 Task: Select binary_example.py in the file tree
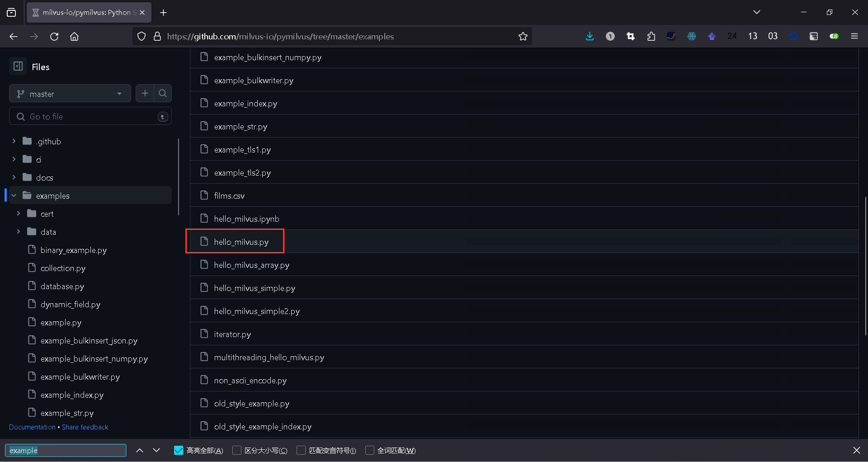(74, 250)
